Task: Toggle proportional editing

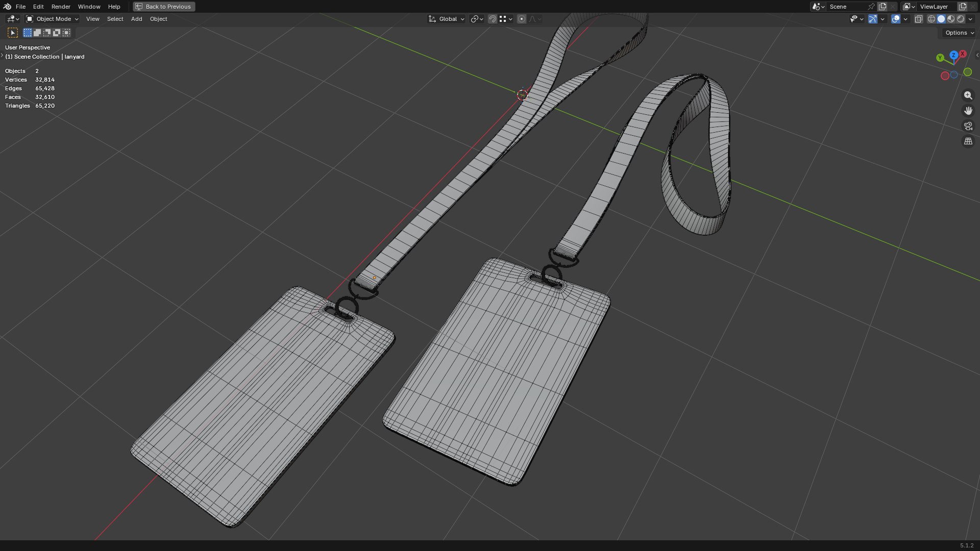Action: [x=522, y=19]
